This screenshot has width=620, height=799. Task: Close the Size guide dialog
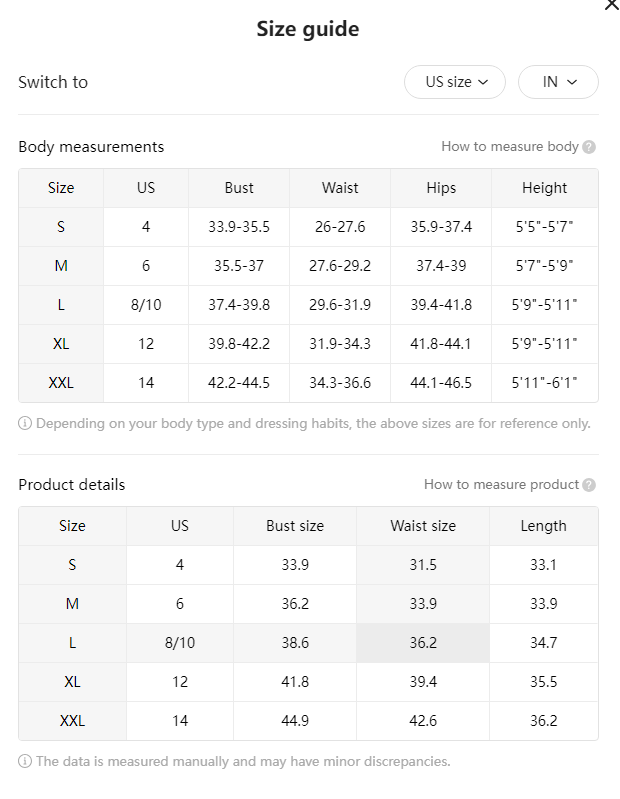[611, 4]
